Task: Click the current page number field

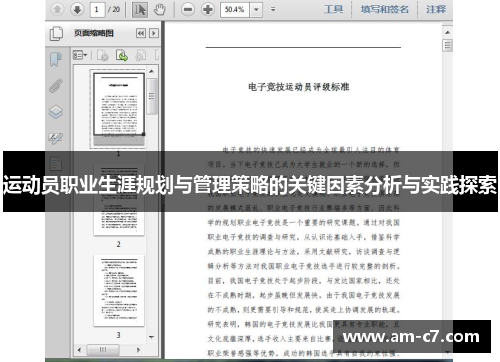Action: pyautogui.click(x=97, y=9)
